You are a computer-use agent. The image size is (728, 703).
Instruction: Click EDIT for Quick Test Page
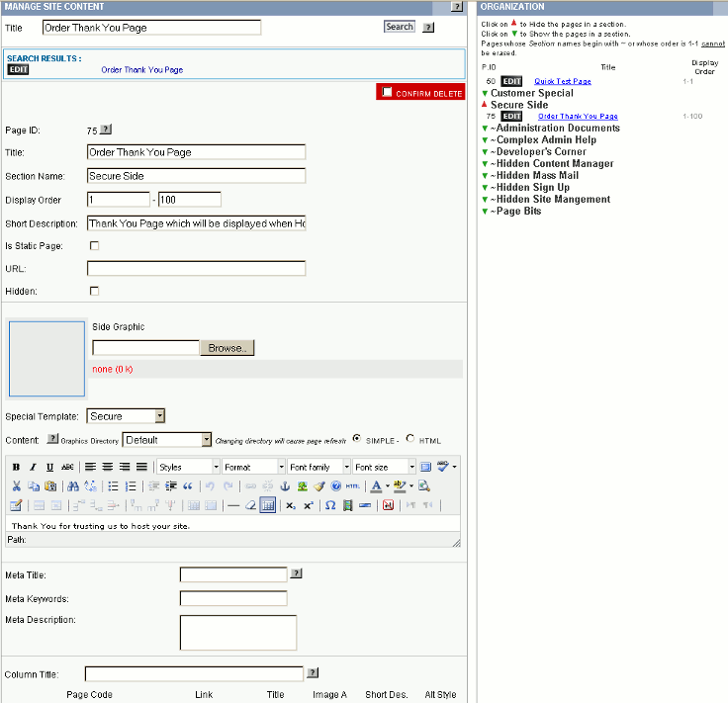click(x=511, y=81)
